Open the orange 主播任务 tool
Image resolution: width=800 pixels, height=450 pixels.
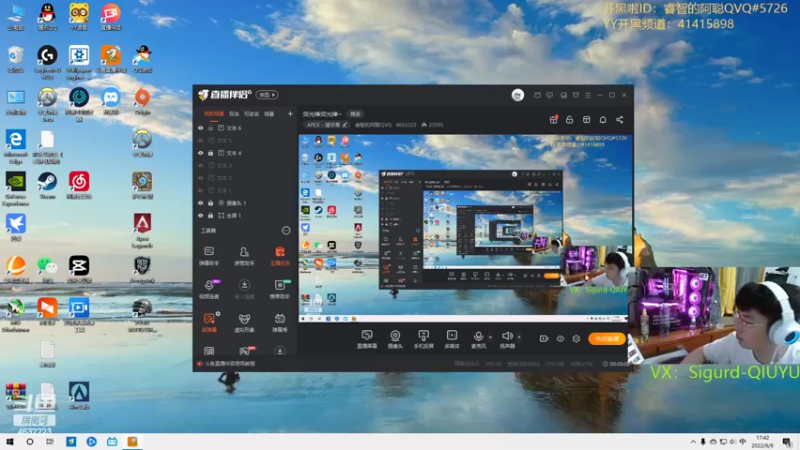(280, 256)
